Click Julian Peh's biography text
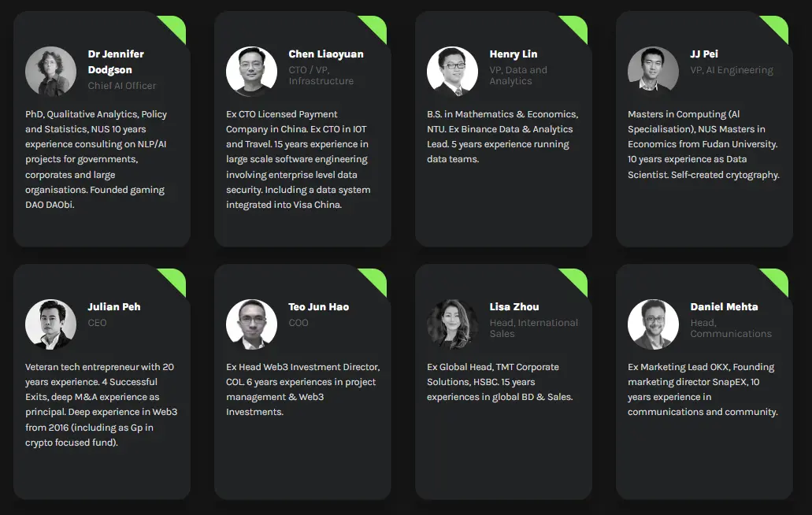Image resolution: width=812 pixels, height=515 pixels. (101, 405)
